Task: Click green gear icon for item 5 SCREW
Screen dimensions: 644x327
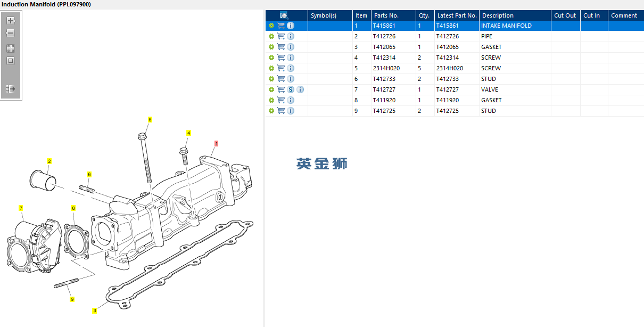Action: [271, 68]
